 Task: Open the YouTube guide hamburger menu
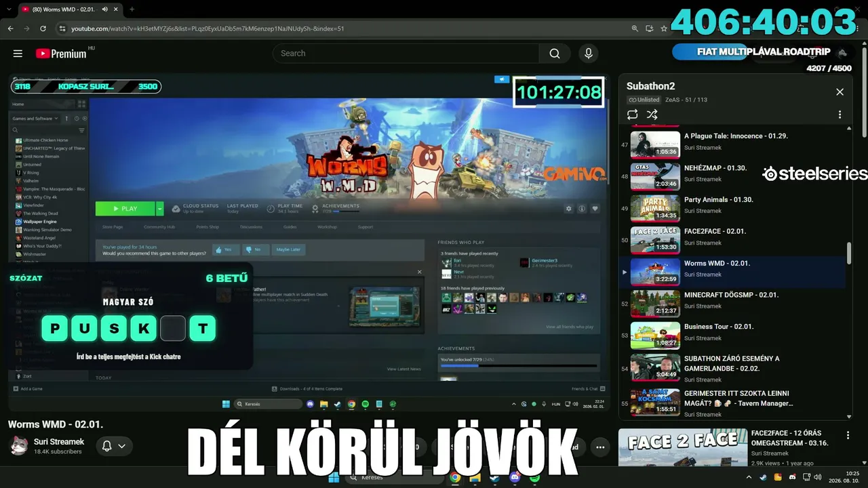tap(18, 54)
